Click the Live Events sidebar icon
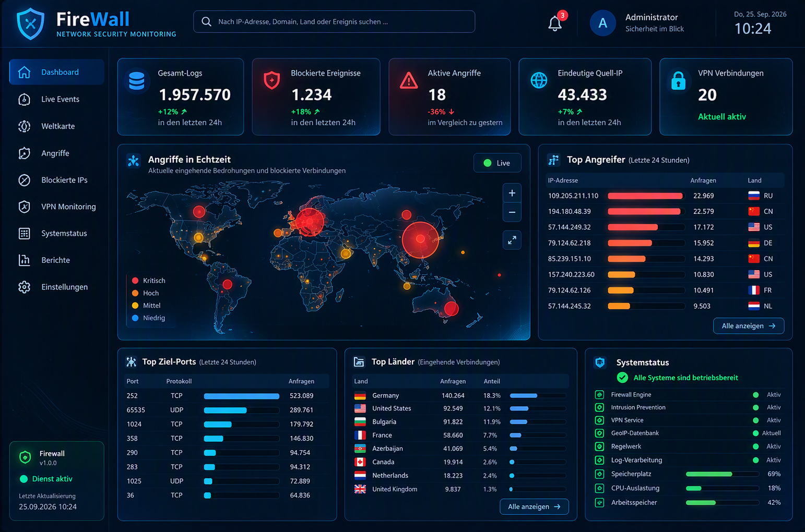This screenshot has width=805, height=532. tap(24, 99)
